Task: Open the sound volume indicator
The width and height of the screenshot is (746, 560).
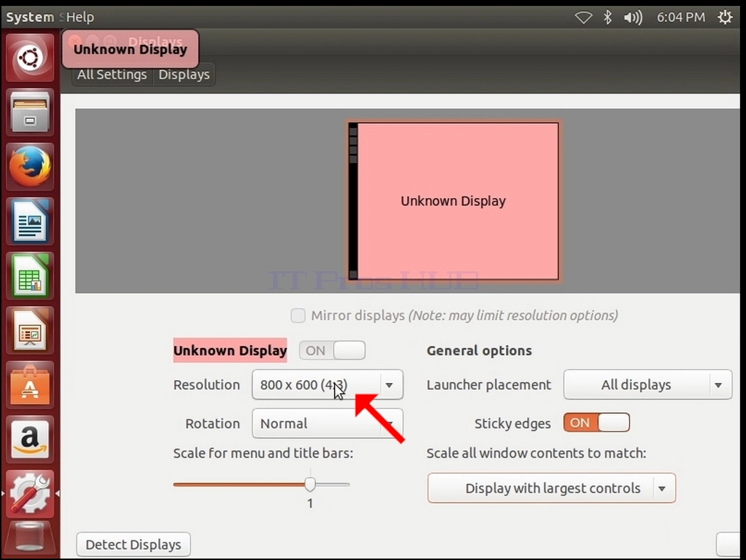Action: (633, 17)
